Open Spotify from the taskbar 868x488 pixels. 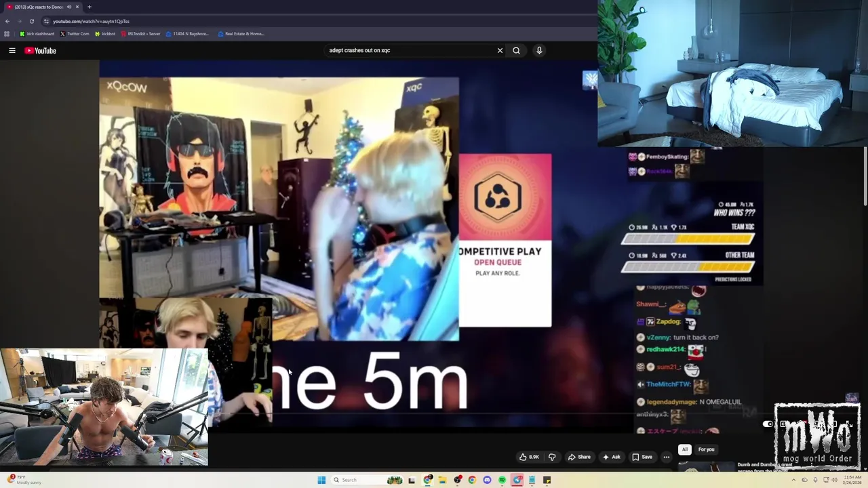[502, 480]
